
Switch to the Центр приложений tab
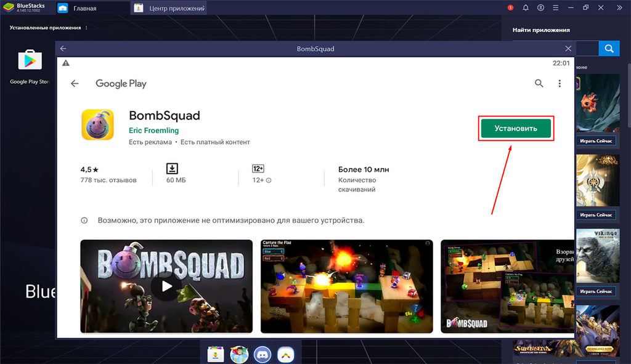[x=169, y=8]
